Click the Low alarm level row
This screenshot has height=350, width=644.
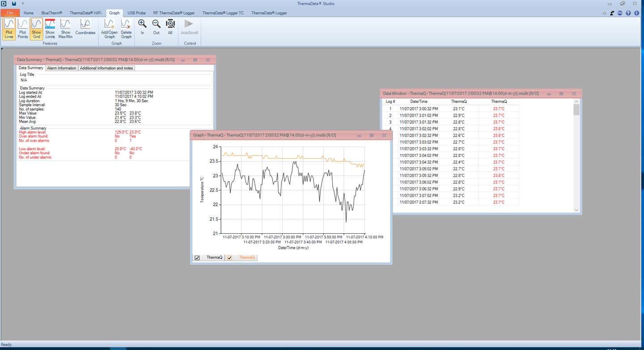[x=80, y=149]
